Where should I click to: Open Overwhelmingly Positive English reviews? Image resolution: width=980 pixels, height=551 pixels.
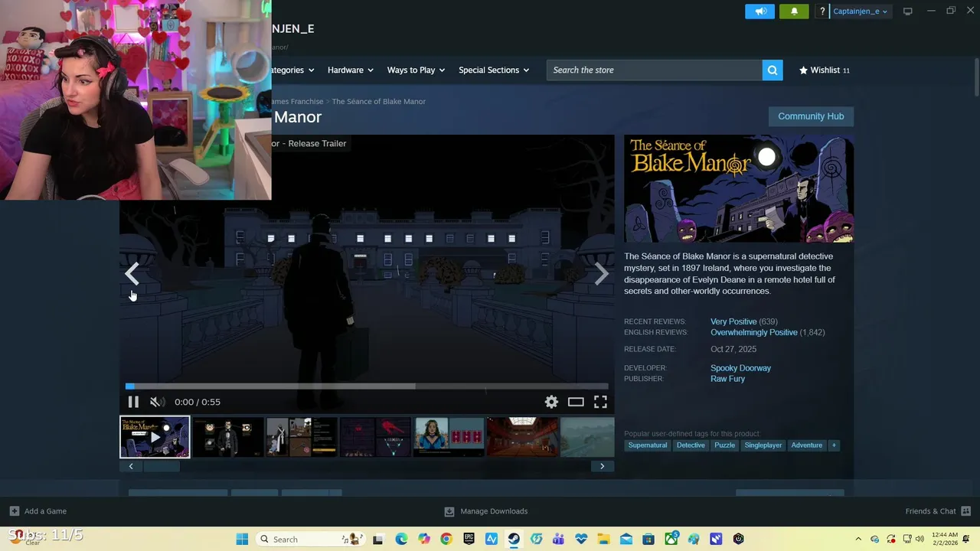click(754, 332)
